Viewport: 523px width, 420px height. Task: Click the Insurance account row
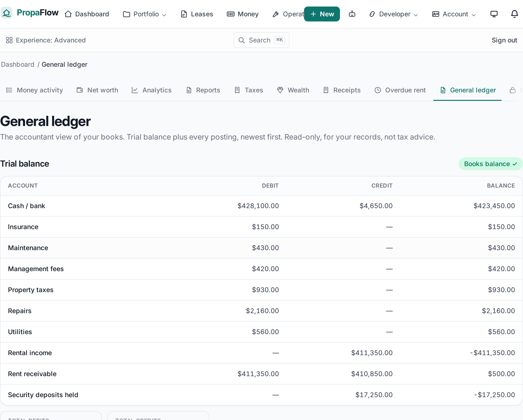(261, 227)
